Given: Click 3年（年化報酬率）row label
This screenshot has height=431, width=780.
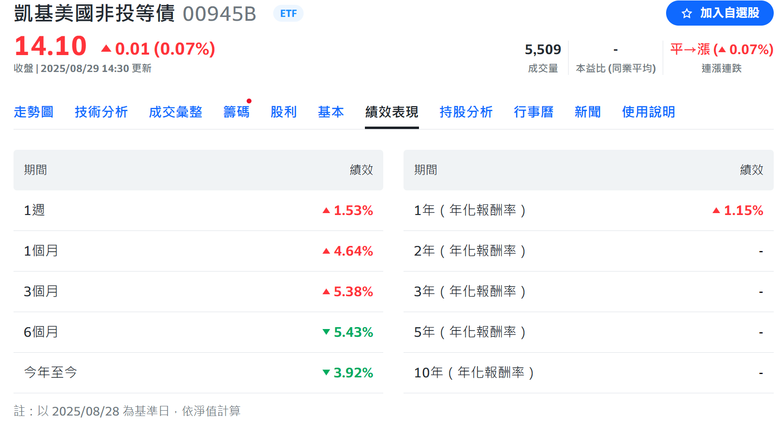Looking at the screenshot, I should coord(470,291).
